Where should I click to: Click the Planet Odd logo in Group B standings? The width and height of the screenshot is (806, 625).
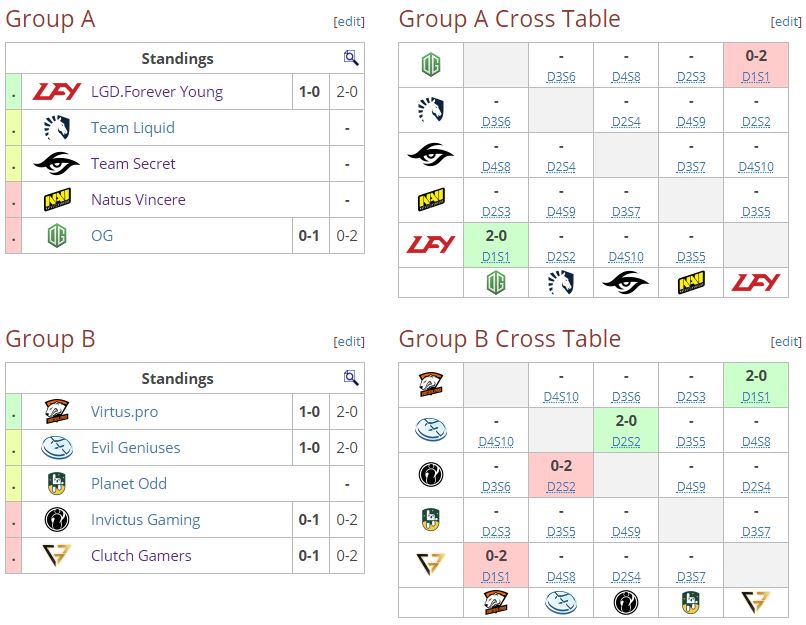pos(57,484)
